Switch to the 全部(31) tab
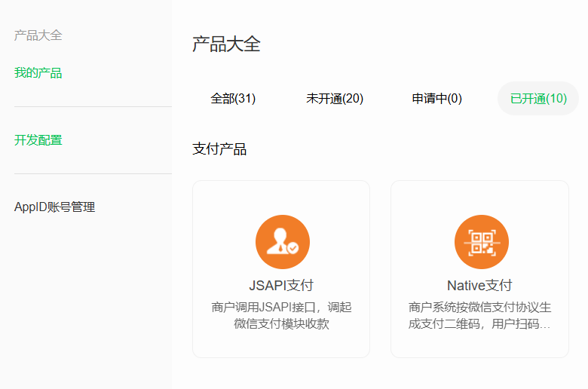This screenshot has width=588, height=389. [x=233, y=99]
